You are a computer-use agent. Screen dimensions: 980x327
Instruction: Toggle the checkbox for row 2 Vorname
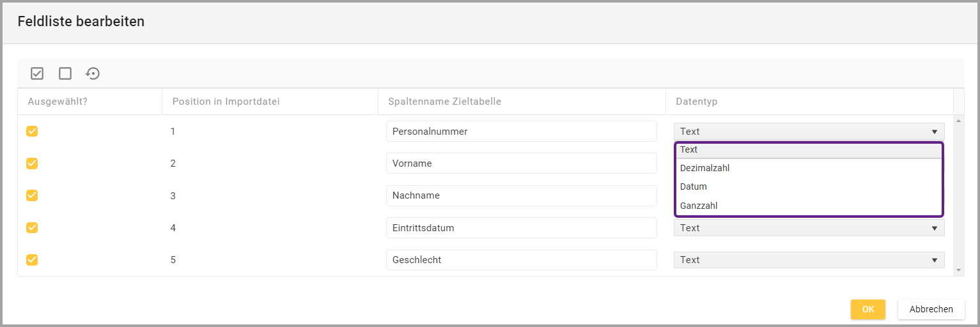[32, 163]
